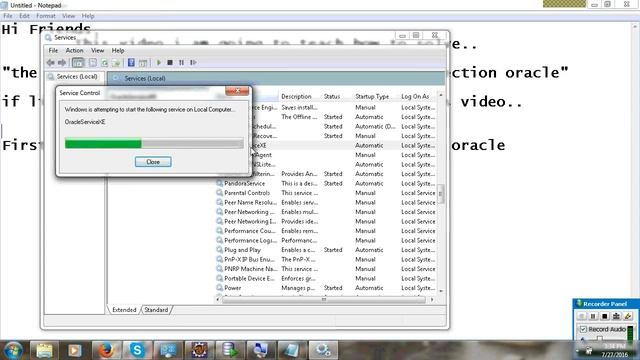This screenshot has width=640, height=360.
Task: Open the File menu in Services window
Action: (x=53, y=50)
